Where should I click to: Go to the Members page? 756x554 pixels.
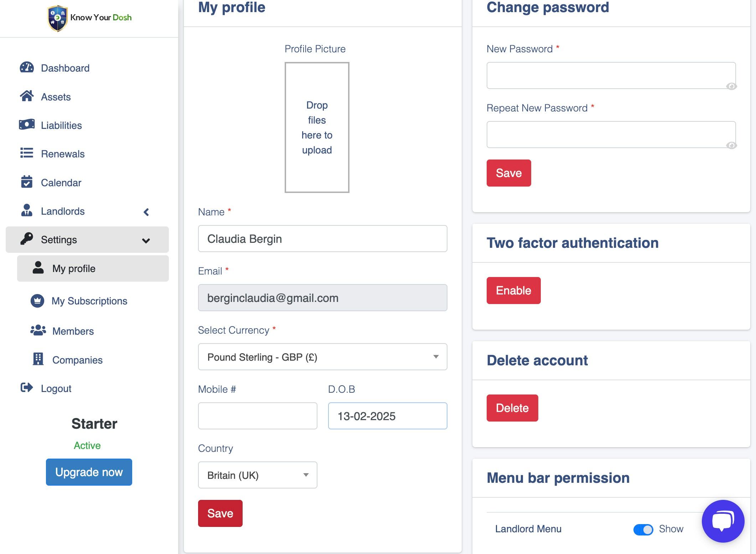coord(73,331)
